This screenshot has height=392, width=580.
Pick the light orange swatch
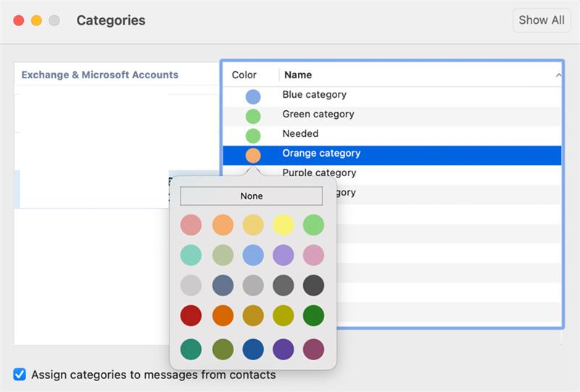pyautogui.click(x=223, y=225)
